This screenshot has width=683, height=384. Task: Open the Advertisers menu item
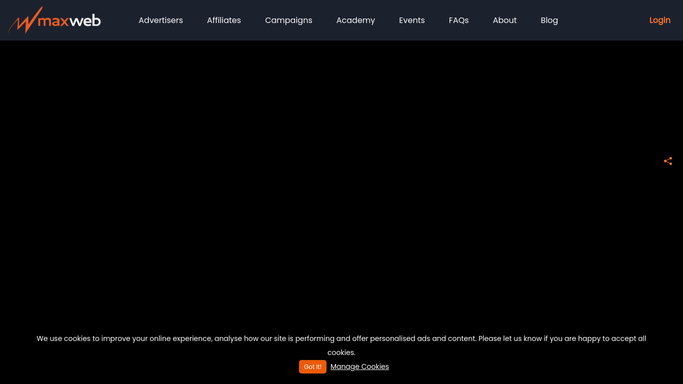161,20
